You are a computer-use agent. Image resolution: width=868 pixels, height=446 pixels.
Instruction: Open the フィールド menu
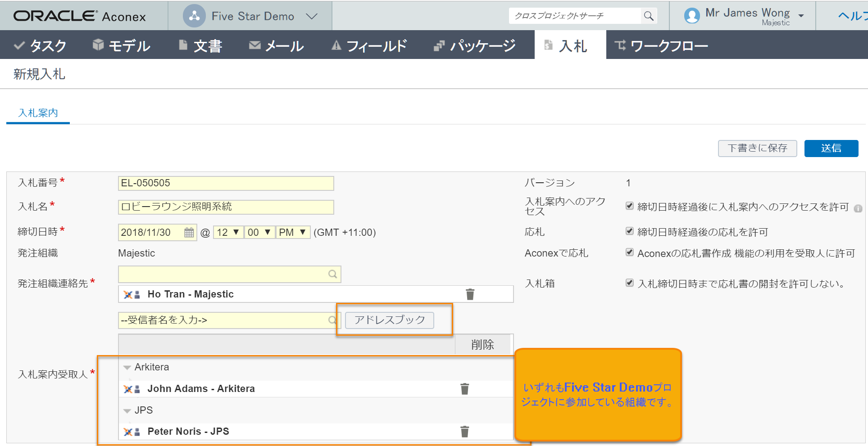click(369, 45)
